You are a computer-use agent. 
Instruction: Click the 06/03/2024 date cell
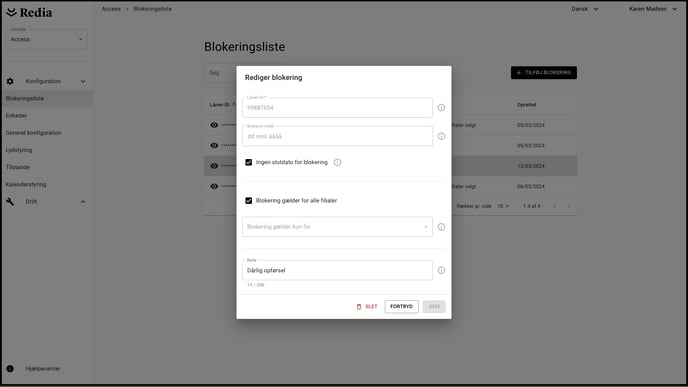click(530, 186)
